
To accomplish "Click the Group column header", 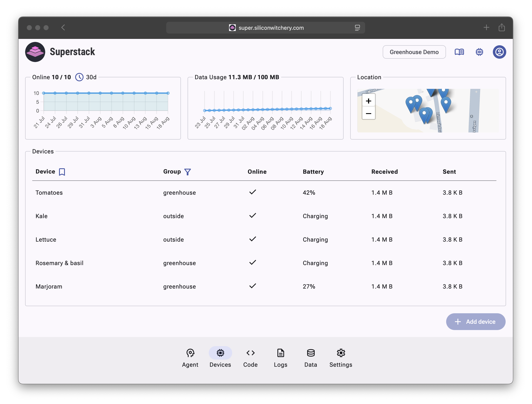I will click(172, 171).
